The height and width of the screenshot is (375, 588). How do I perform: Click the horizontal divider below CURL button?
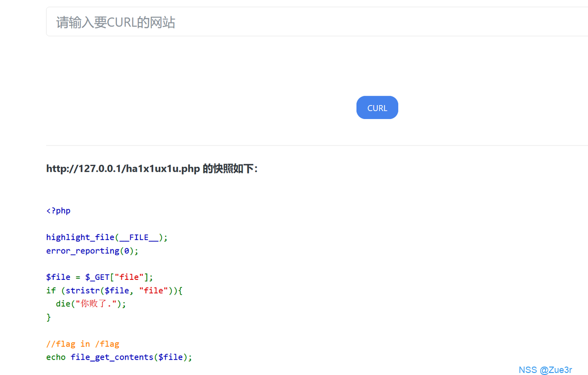[317, 145]
